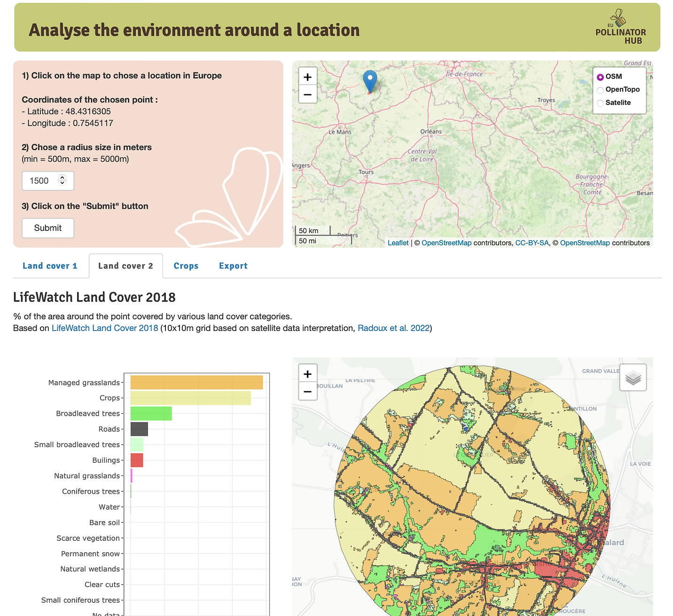This screenshot has width=673, height=616.
Task: Click the 'Analyse the environment around a location' title
Action: [x=194, y=30]
